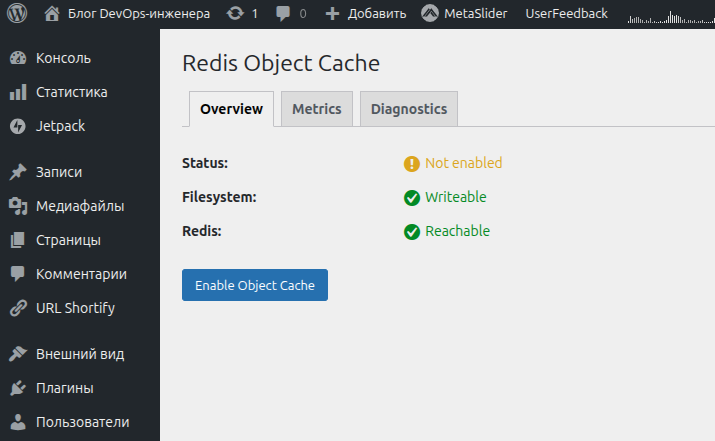Open the MetaSlider toolbar link
Screen dimensions: 715x441
[x=475, y=14]
